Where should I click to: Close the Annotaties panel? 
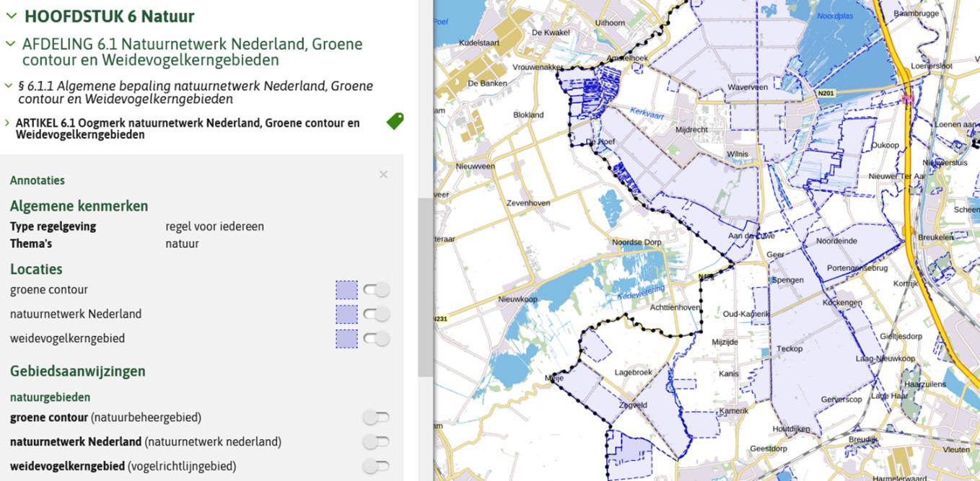[x=383, y=175]
